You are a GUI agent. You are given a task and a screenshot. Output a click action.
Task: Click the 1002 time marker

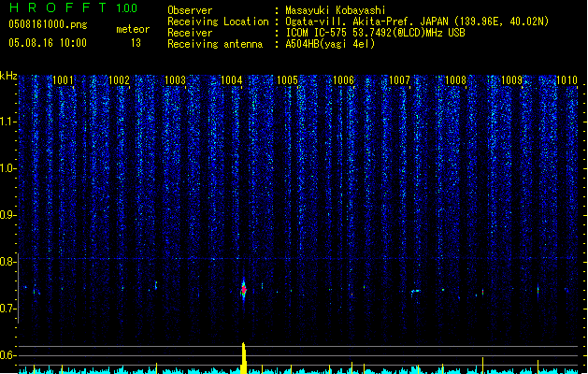coord(120,80)
